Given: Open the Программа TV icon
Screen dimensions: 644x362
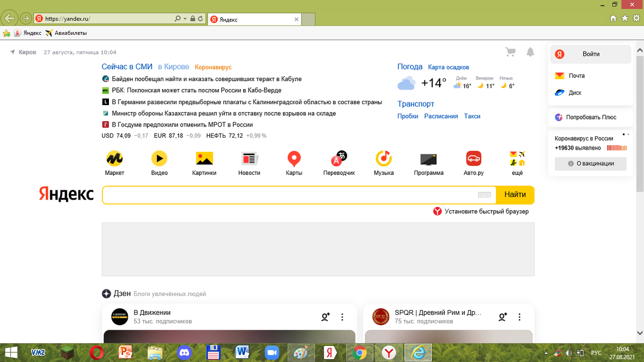Looking at the screenshot, I should pyautogui.click(x=429, y=159).
